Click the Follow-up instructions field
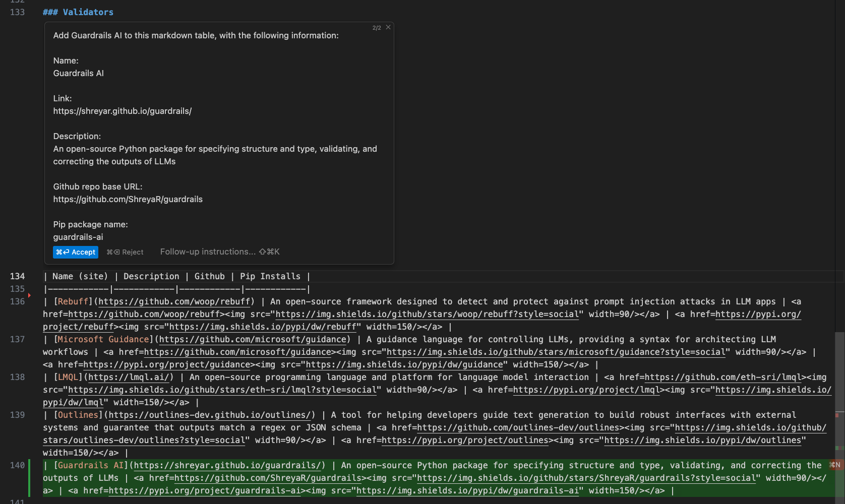 209,251
